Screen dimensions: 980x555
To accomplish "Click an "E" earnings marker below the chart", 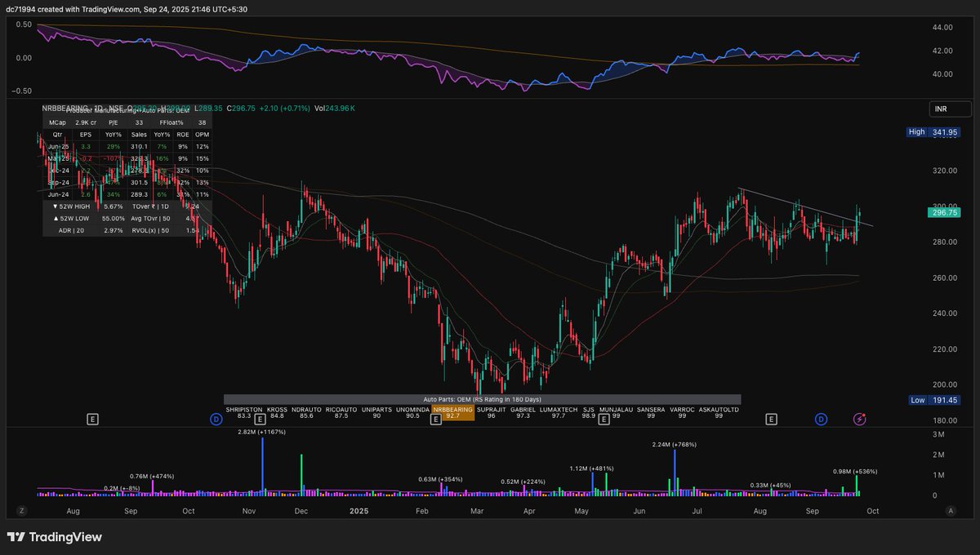I will (94, 418).
